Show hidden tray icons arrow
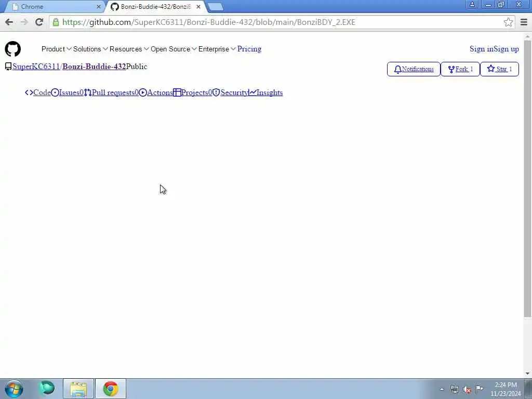 click(x=442, y=390)
